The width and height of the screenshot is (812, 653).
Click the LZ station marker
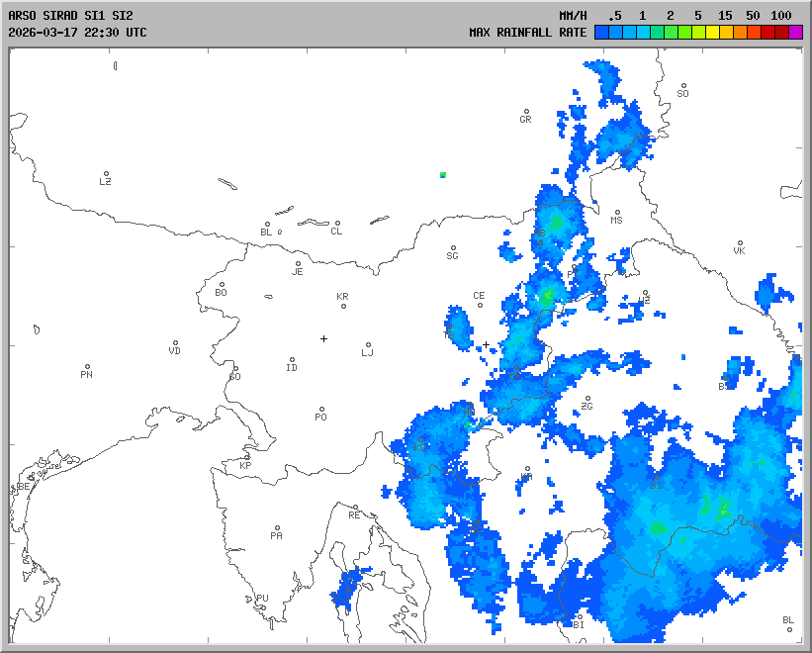[106, 174]
